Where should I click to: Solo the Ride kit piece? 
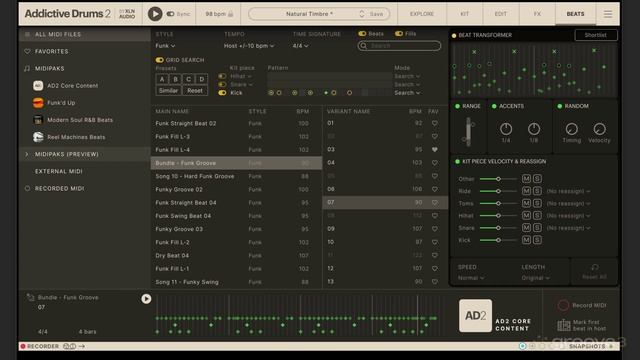tap(537, 191)
